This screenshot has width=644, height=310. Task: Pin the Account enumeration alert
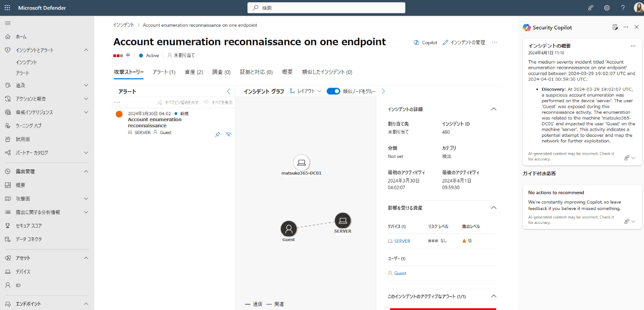tap(218, 135)
